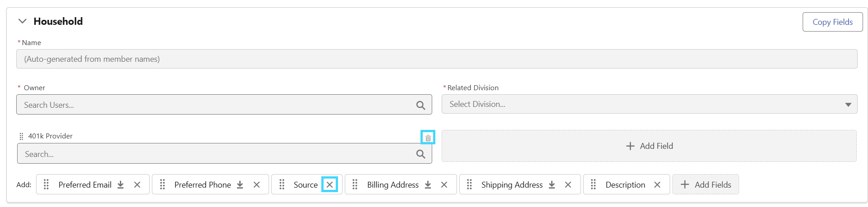Remove the Source field chip
This screenshot has height=207, width=868.
[329, 184]
